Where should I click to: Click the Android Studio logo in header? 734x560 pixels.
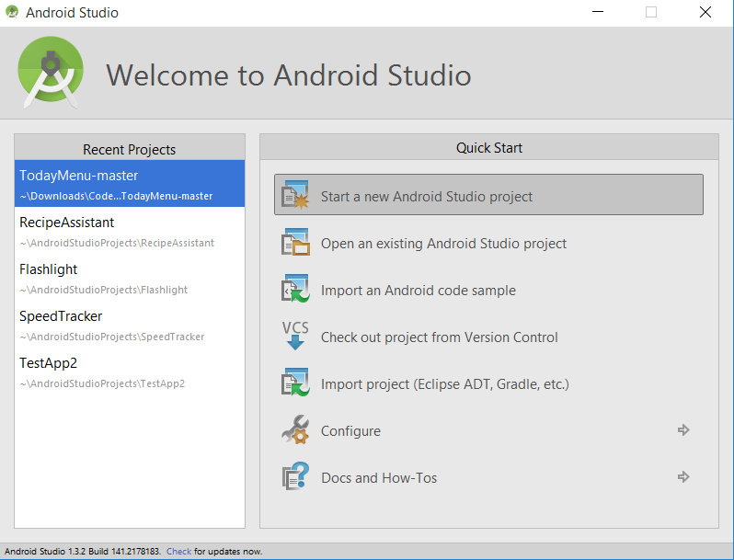[x=51, y=72]
